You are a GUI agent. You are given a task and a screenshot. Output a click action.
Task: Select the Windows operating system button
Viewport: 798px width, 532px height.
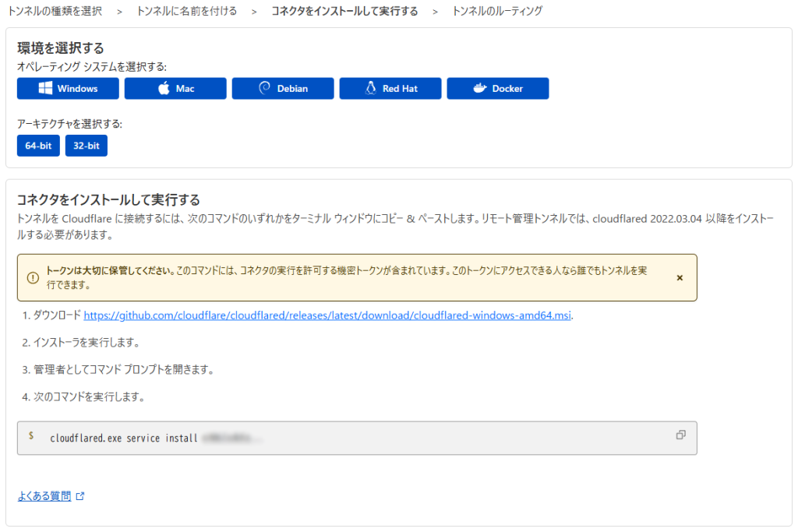pos(68,89)
